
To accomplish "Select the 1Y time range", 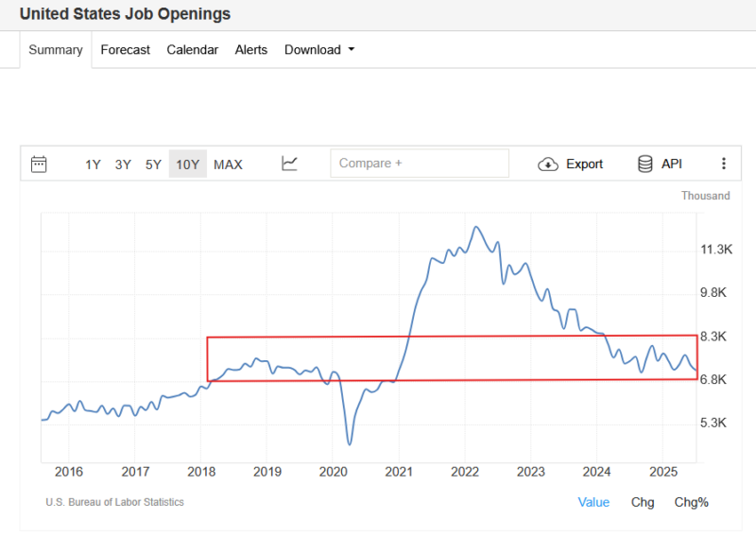I will click(x=93, y=165).
